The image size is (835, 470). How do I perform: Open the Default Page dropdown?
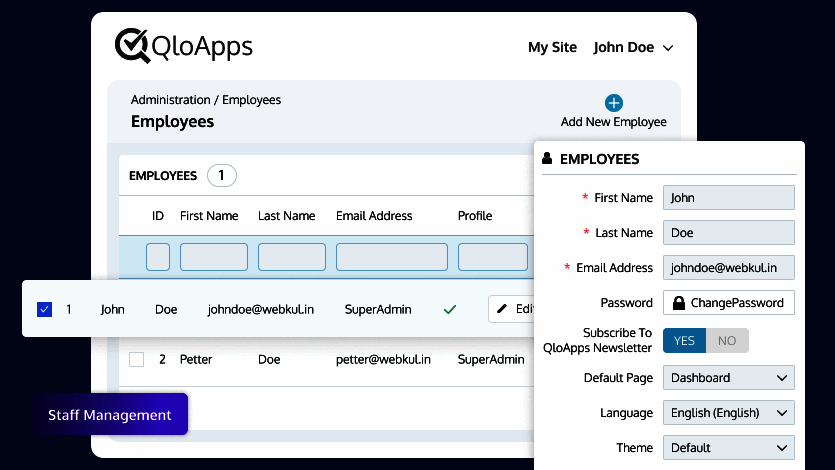point(728,378)
